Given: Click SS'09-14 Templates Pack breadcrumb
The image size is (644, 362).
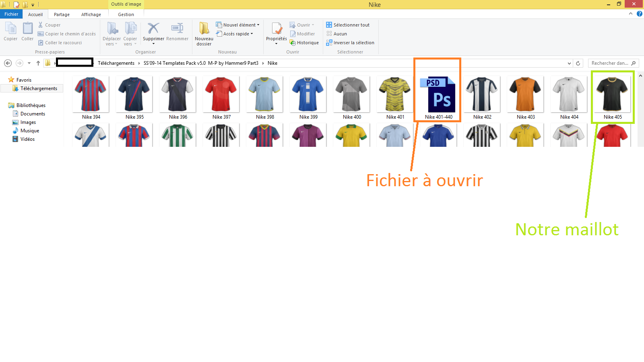Looking at the screenshot, I should (x=201, y=63).
